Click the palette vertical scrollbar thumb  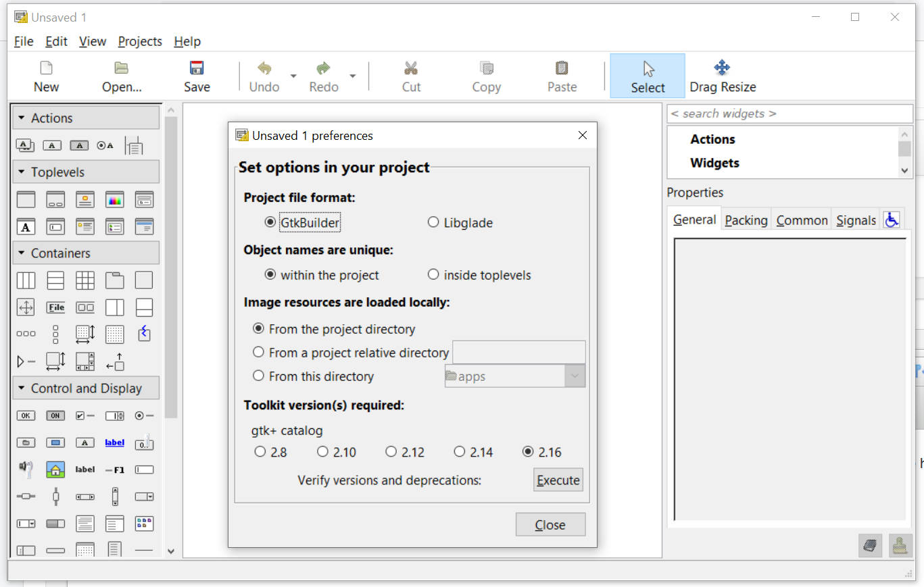(x=170, y=267)
